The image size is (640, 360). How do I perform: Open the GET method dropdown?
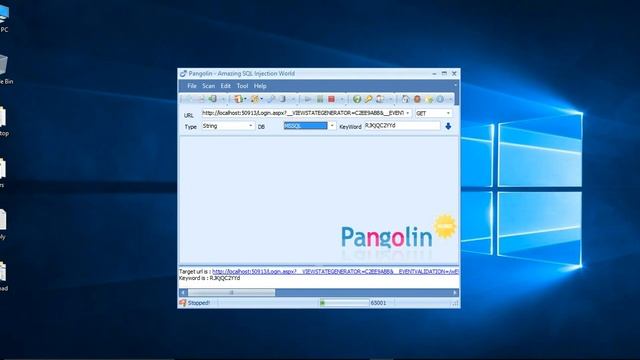pyautogui.click(x=448, y=113)
